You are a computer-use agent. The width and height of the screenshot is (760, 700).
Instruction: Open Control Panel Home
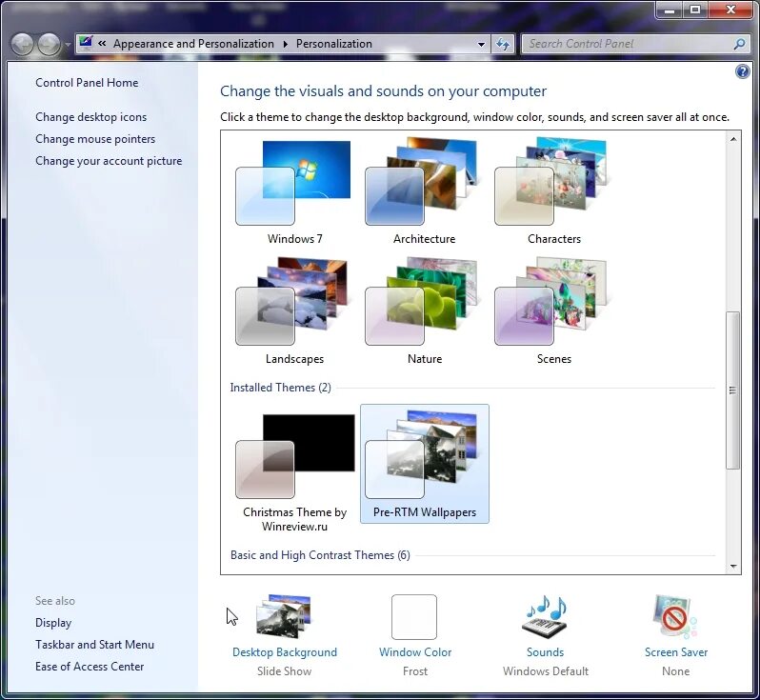tap(87, 83)
